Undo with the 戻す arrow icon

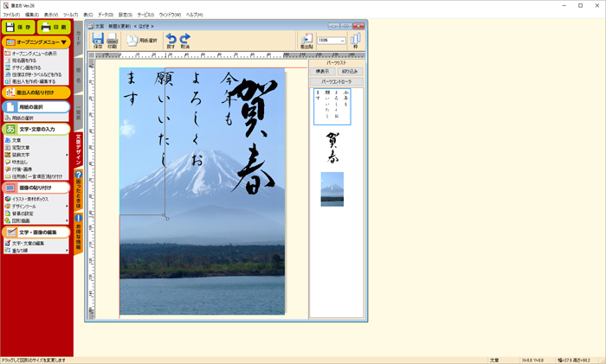tap(171, 40)
